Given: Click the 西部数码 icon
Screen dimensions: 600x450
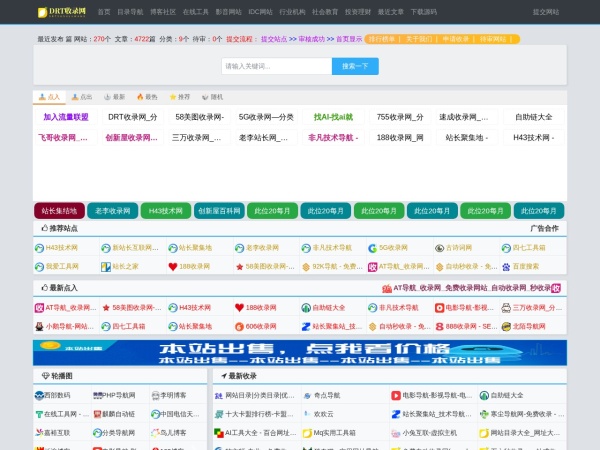Looking at the screenshot, I should point(39,395).
